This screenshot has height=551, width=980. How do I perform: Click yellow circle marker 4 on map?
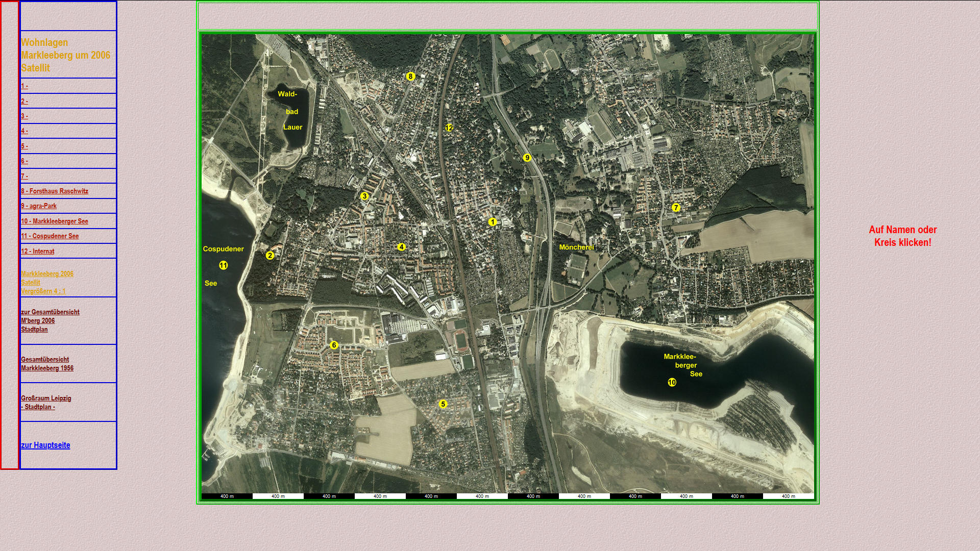tap(401, 247)
